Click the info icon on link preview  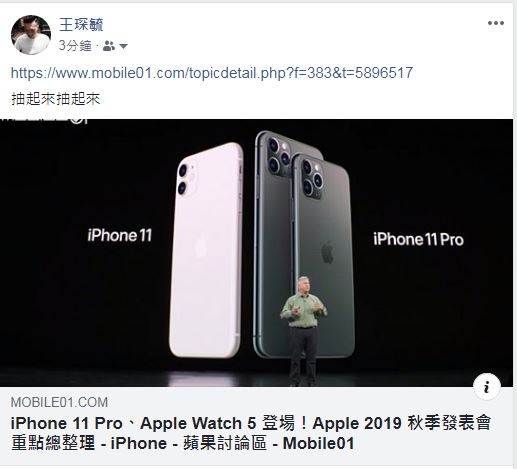point(487,387)
